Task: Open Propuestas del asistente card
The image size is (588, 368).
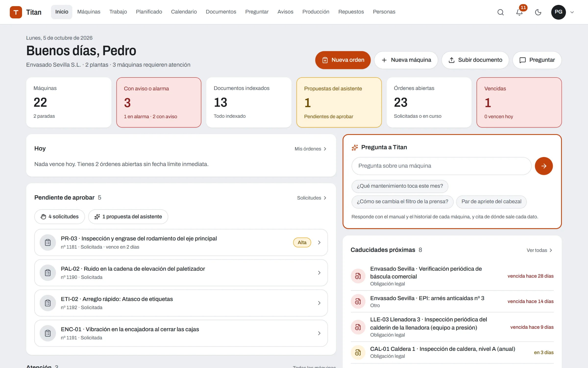Action: [339, 103]
